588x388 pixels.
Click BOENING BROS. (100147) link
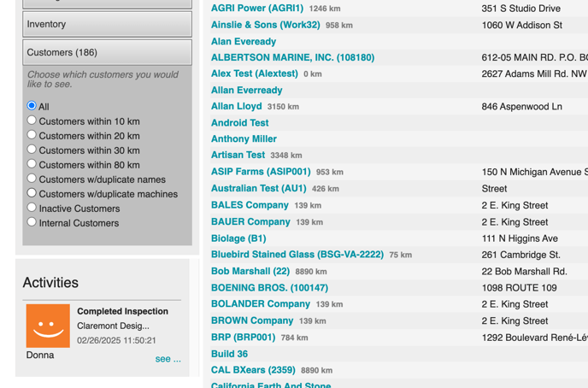click(x=269, y=288)
